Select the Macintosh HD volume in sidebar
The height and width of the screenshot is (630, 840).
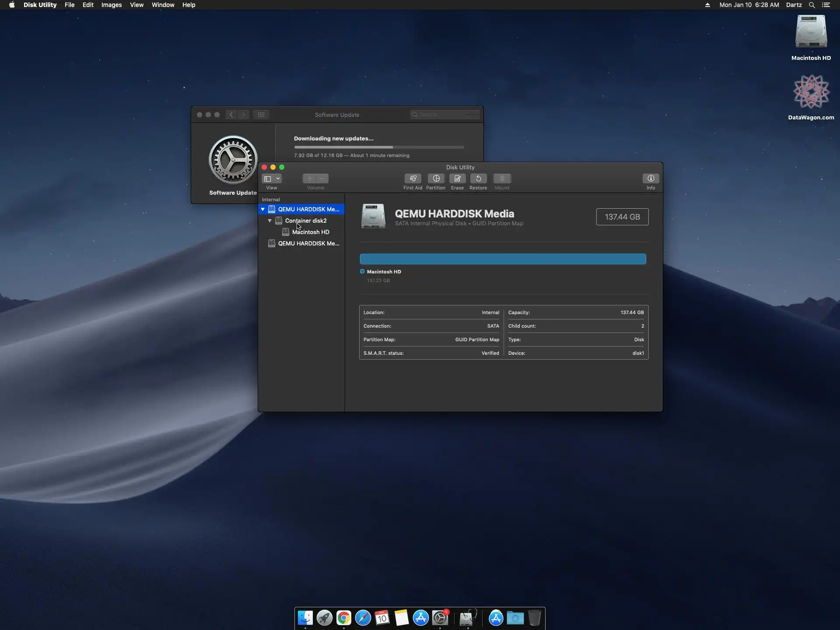[x=310, y=232]
